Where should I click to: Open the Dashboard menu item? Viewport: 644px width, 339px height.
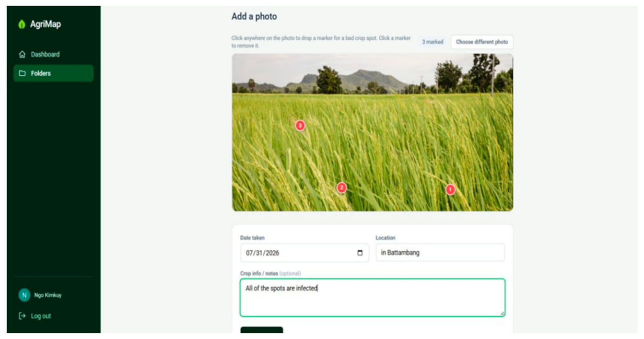(53, 55)
